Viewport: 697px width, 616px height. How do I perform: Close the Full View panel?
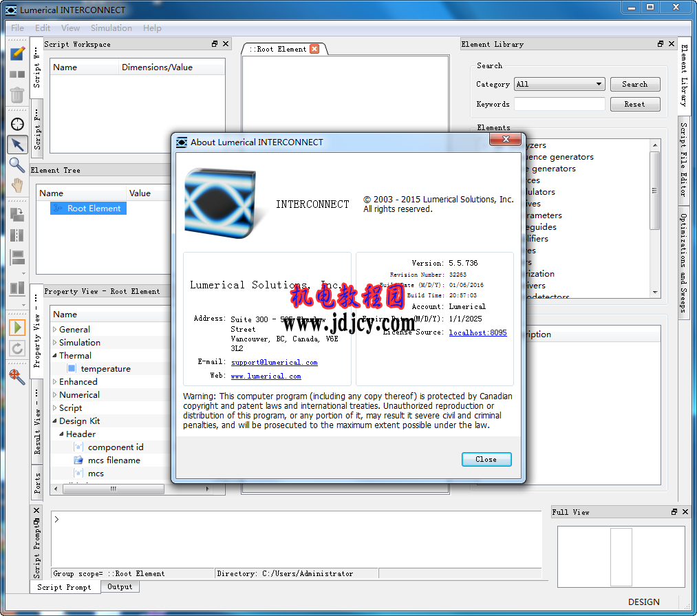tap(685, 512)
